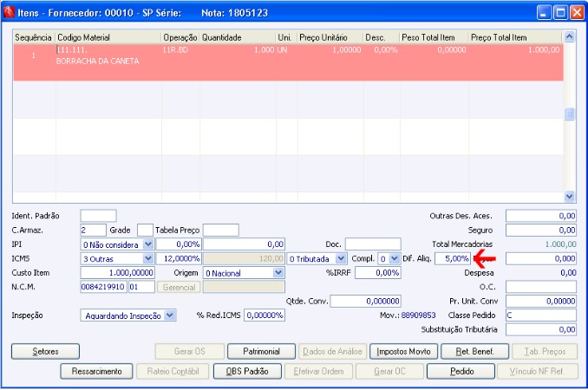This screenshot has height=390, width=588.
Task: Select the BORRACHA DA CANETA item row
Action: (288, 62)
